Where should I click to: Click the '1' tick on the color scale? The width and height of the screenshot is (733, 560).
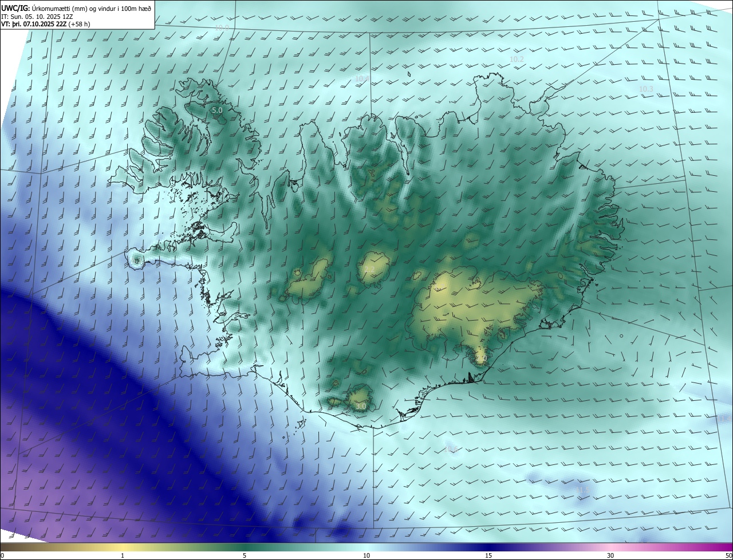coord(123,555)
